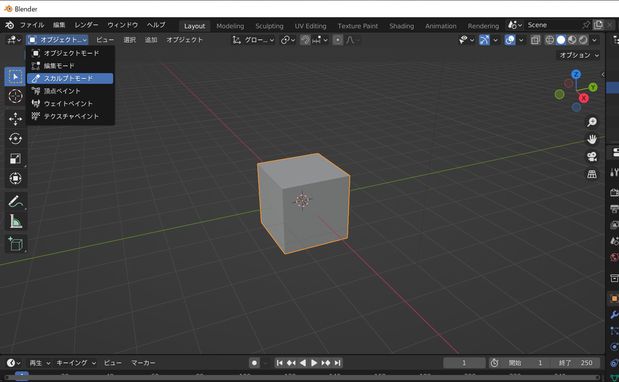Open the pivot point dropdown

[x=288, y=40]
